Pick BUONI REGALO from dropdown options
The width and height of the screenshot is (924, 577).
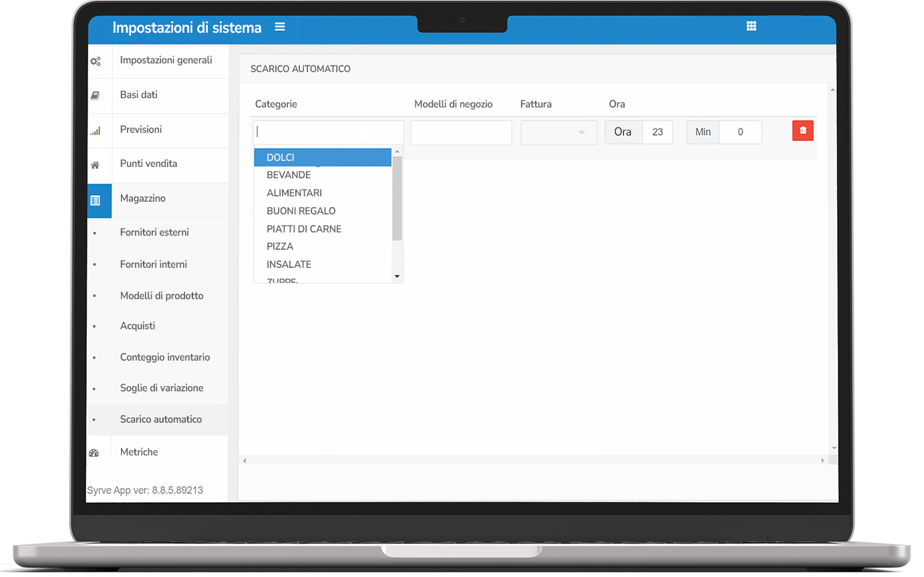coord(301,211)
